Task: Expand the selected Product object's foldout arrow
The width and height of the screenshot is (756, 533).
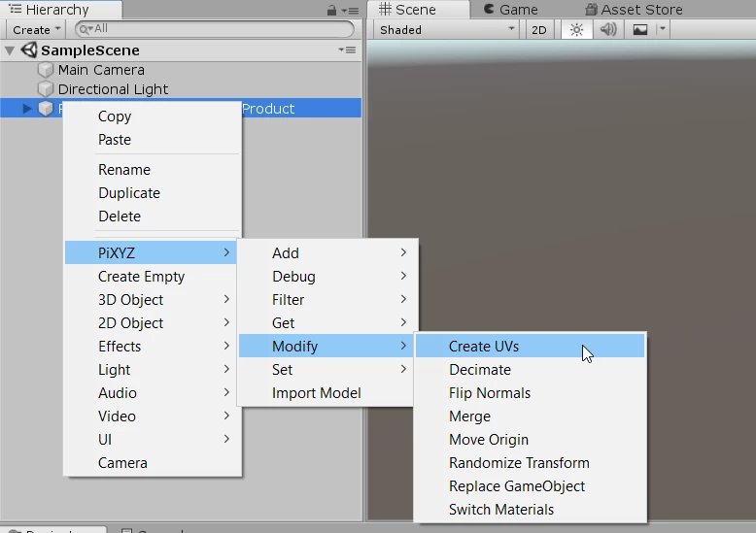Action: [x=27, y=109]
